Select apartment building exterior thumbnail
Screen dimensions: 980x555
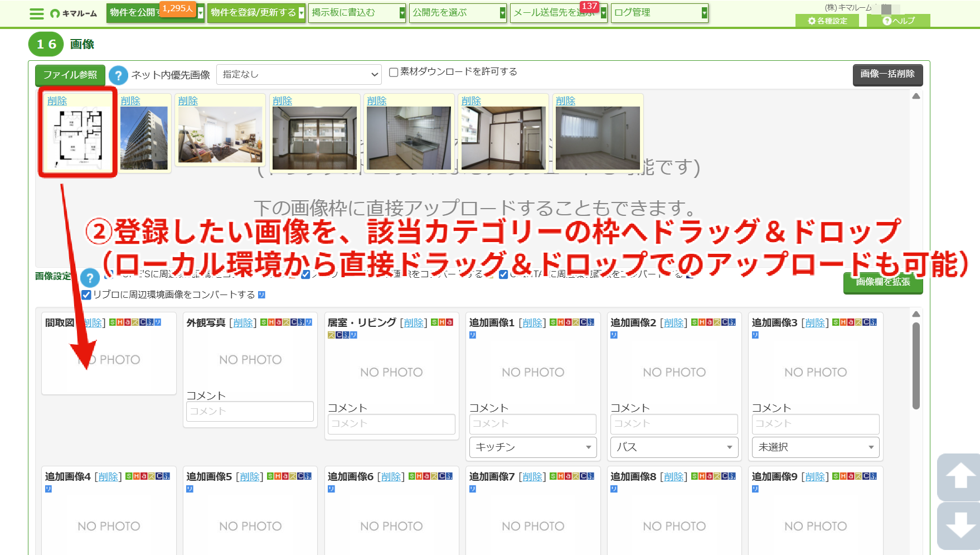(144, 138)
